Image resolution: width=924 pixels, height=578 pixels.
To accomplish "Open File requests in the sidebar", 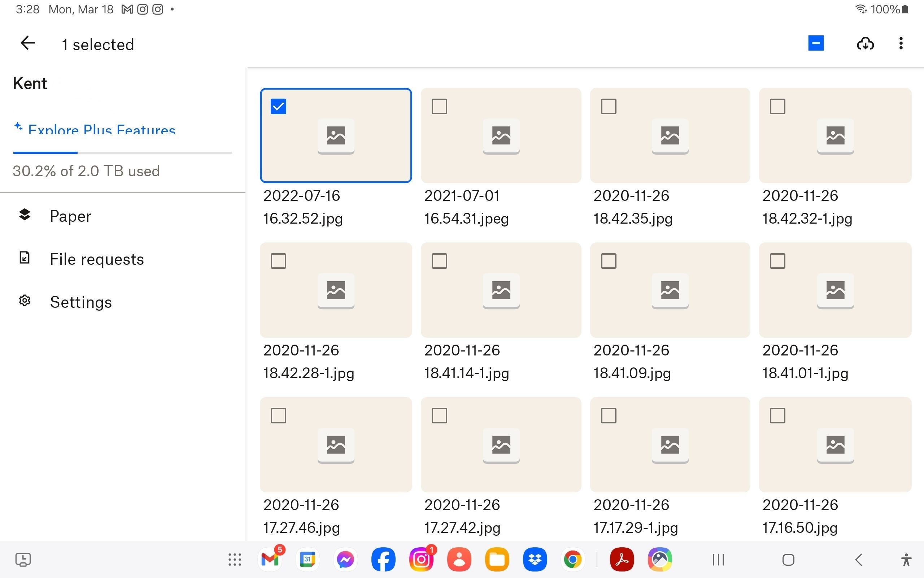I will [x=122, y=259].
